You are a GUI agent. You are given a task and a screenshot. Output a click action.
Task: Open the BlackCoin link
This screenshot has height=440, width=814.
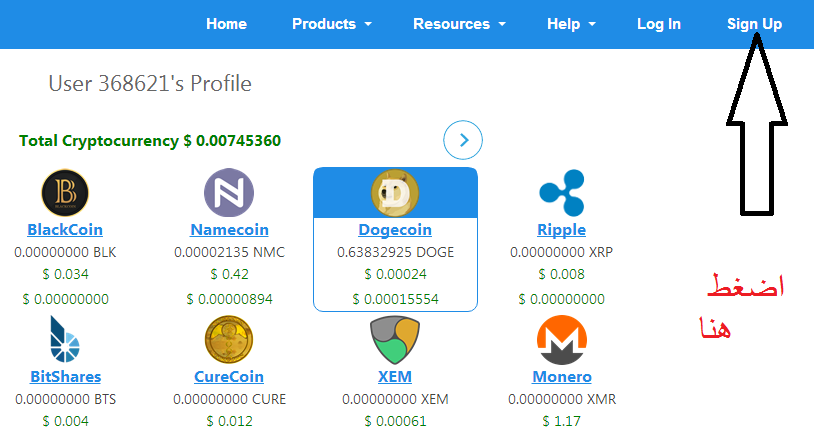coord(65,229)
